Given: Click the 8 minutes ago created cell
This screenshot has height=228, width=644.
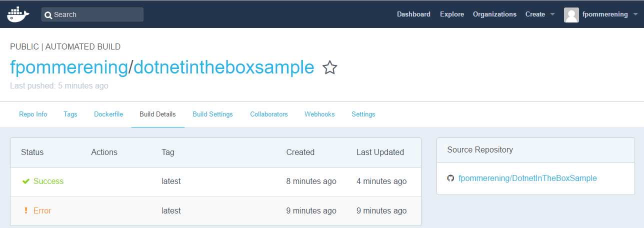Looking at the screenshot, I should pyautogui.click(x=311, y=181).
